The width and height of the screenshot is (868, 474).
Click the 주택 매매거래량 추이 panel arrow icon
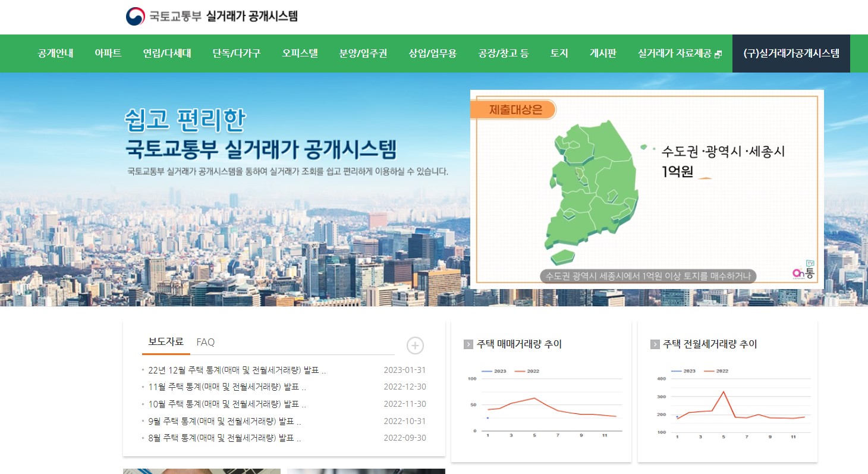pos(467,343)
